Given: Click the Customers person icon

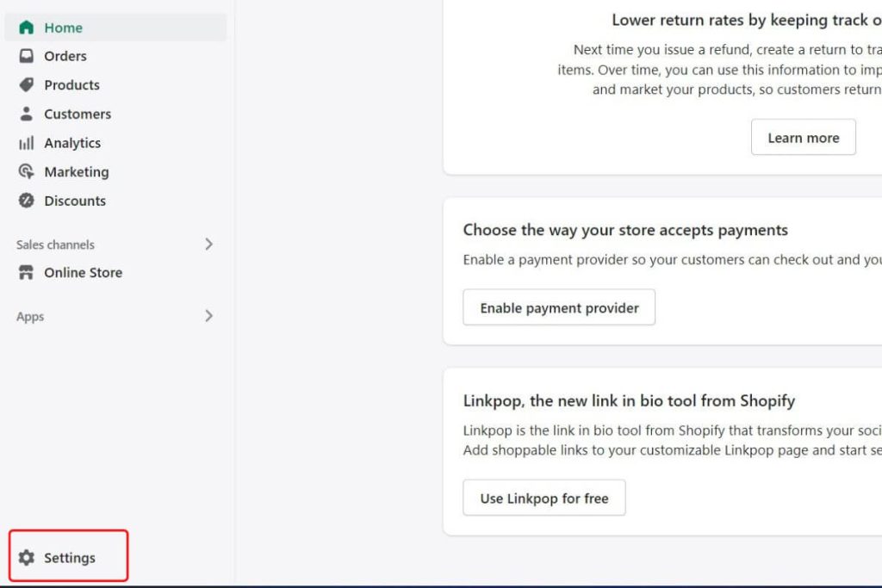Looking at the screenshot, I should [27, 114].
